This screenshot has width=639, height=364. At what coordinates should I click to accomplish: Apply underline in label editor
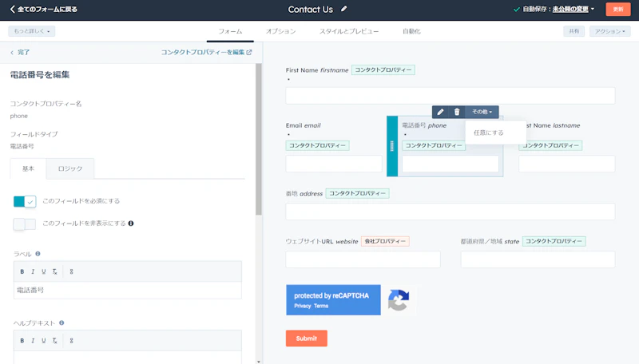[44, 271]
